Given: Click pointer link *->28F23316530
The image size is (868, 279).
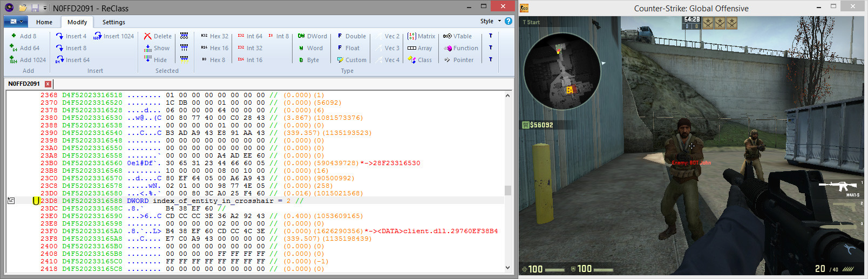Looking at the screenshot, I should point(390,163).
